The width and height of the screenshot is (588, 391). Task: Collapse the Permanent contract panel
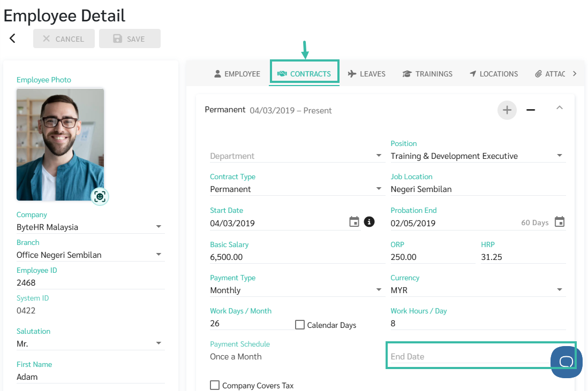(x=560, y=108)
